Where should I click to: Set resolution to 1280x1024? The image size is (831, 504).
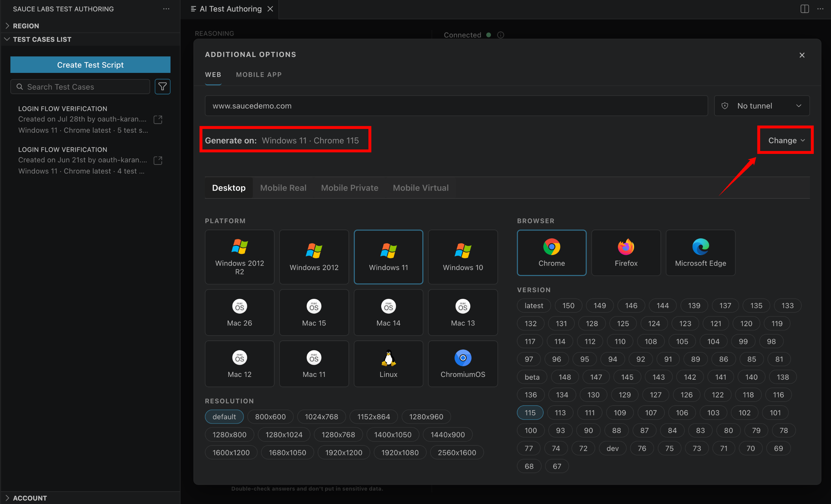coord(284,434)
